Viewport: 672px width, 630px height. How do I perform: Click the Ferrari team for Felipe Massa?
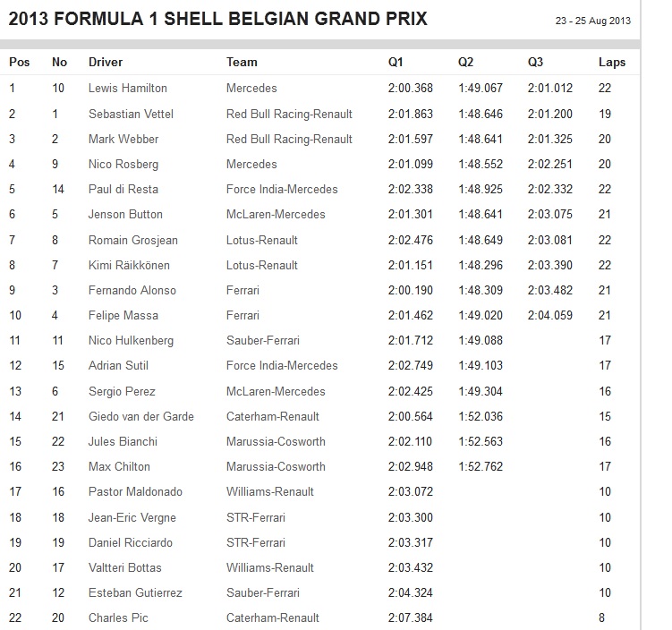click(242, 315)
